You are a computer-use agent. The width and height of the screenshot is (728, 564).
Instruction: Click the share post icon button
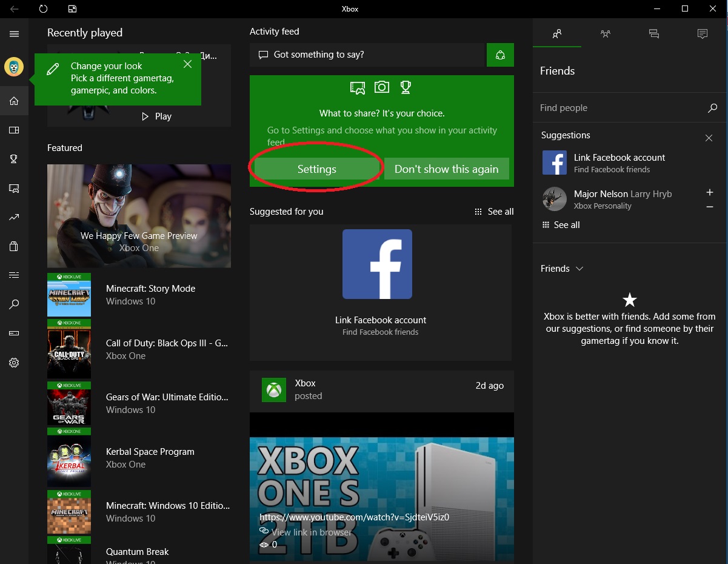[x=500, y=55]
